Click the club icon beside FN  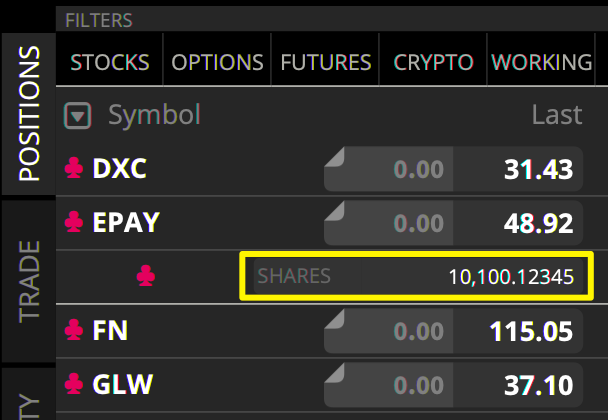(74, 329)
